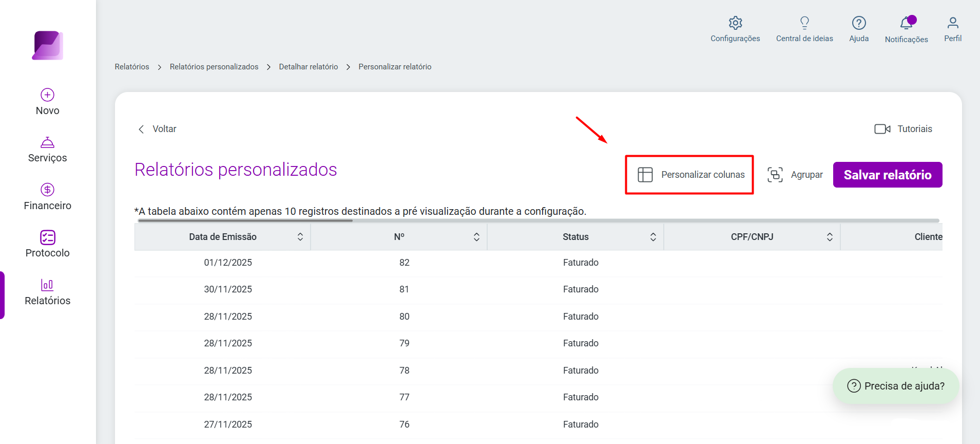Screen dimensions: 980x444
Task: Click the Agrupar group icon
Action: (775, 175)
